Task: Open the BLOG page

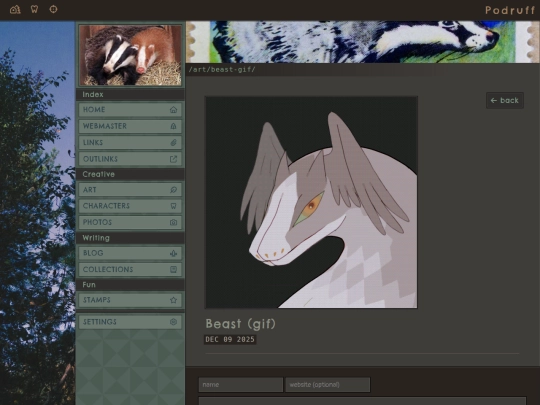Action: click(130, 253)
